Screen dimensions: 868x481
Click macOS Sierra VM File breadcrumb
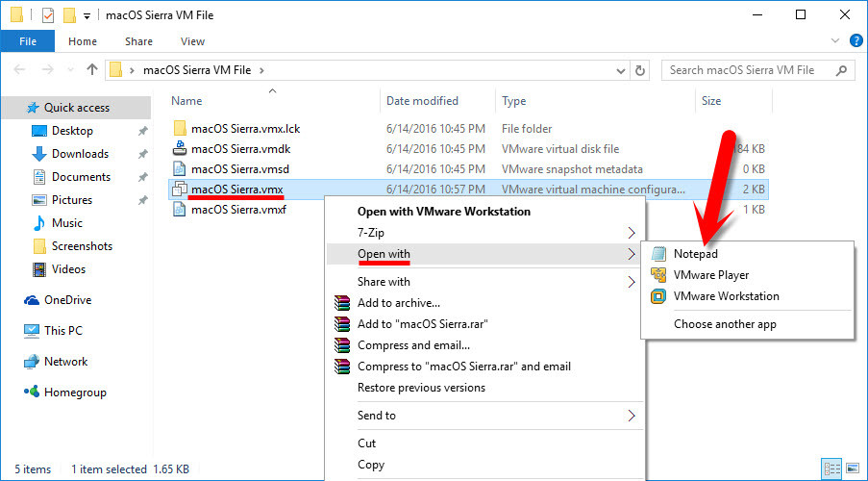(197, 70)
